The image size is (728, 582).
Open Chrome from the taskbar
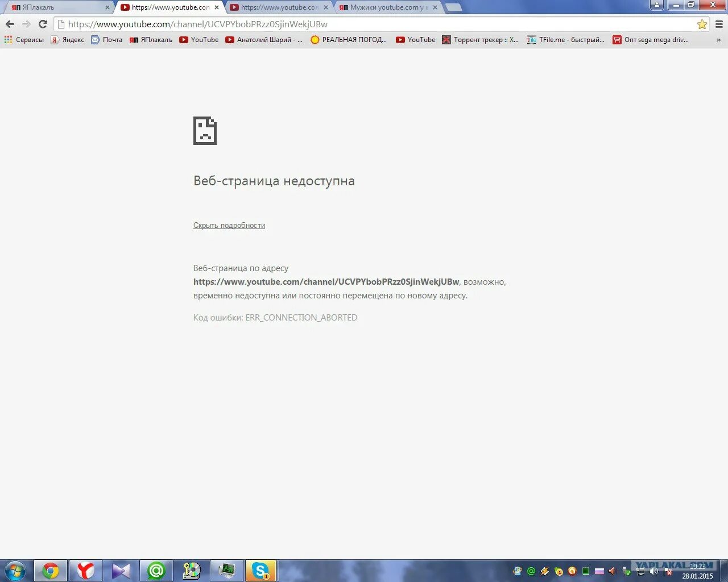tap(51, 571)
